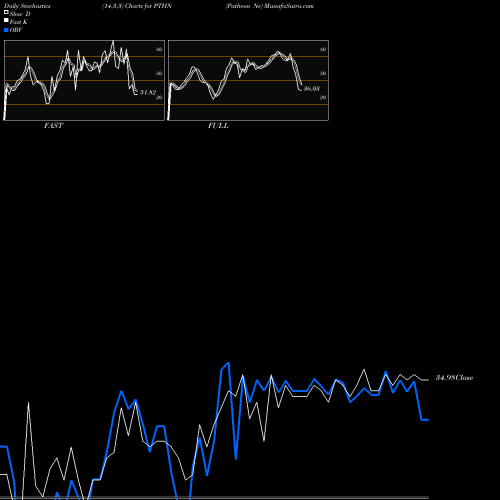Click the 80 axis label in FAST chart
Viewport: 500px width, 500px height.
(x=159, y=49)
